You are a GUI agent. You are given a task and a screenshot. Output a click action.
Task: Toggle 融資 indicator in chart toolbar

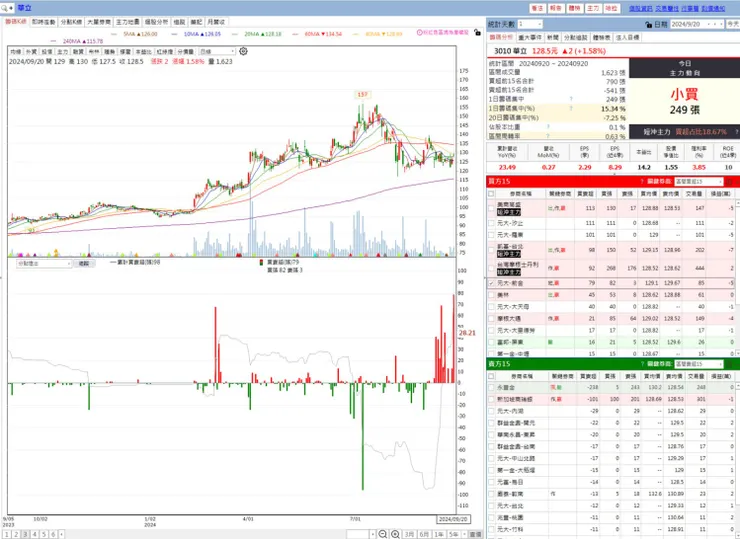pos(78,51)
